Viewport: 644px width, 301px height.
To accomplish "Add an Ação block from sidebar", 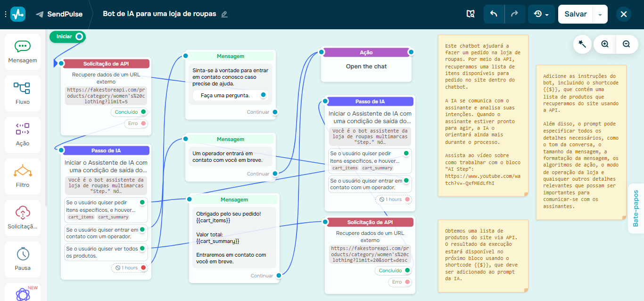I will tap(23, 135).
